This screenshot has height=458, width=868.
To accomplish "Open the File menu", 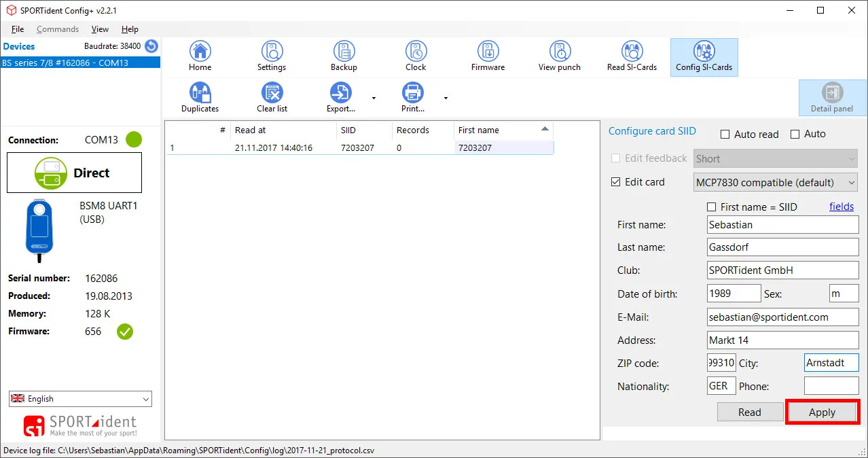I will (18, 29).
